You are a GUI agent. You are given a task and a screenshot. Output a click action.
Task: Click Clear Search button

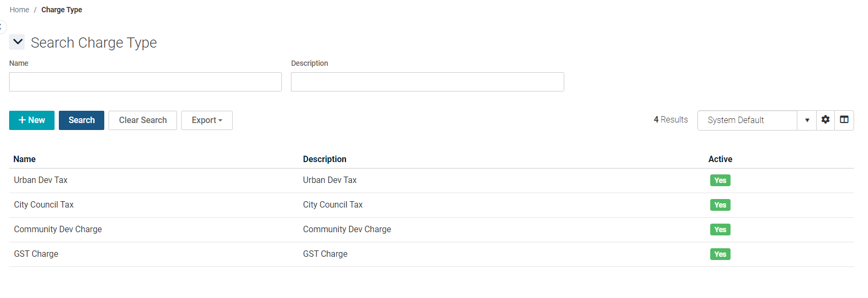coord(143,120)
